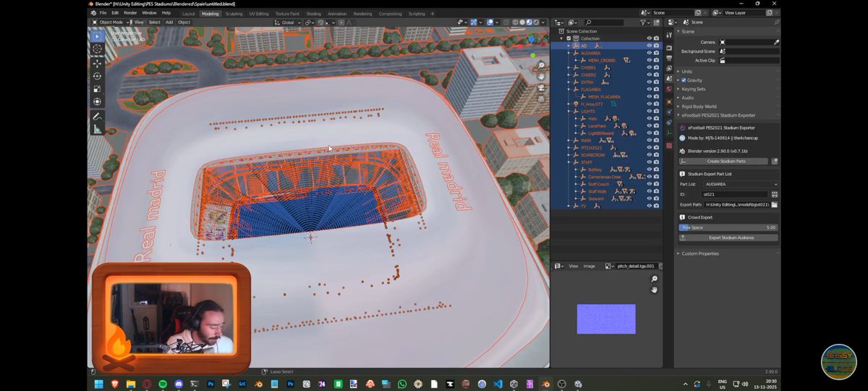
Task: Open the Output properties tab
Action: [669, 57]
